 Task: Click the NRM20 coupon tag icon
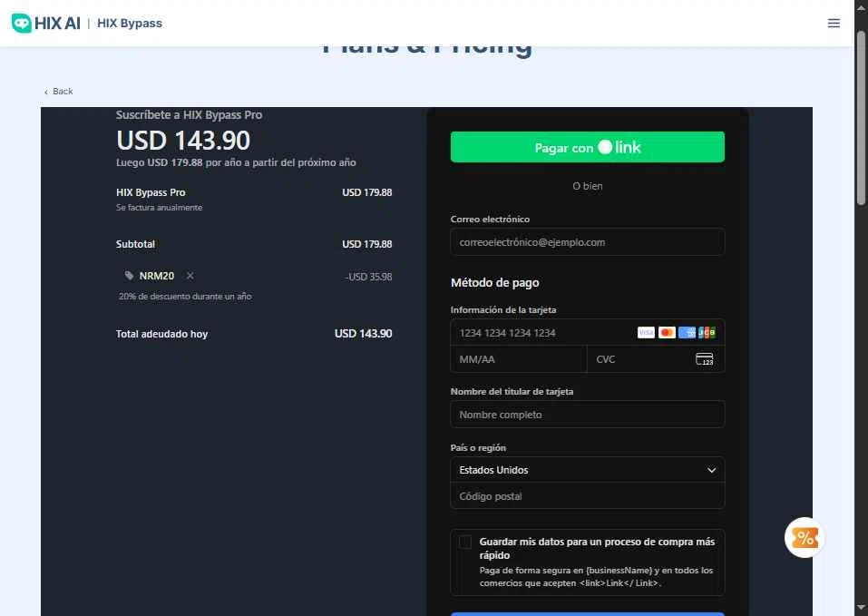tap(129, 276)
